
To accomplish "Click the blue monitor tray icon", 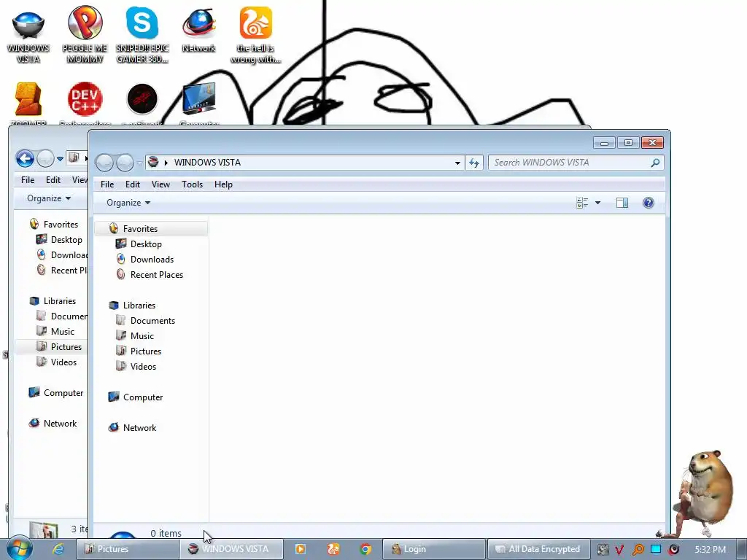I will tap(656, 549).
